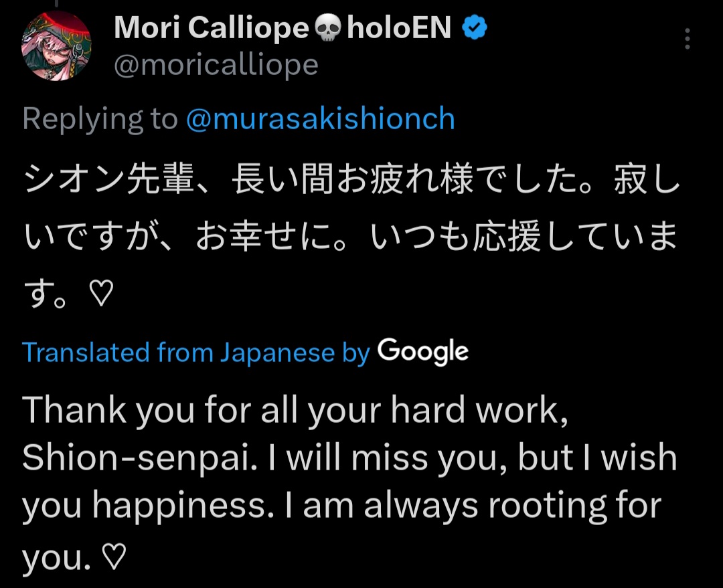Select the @moricalliope handle
723x588 pixels.
216,65
